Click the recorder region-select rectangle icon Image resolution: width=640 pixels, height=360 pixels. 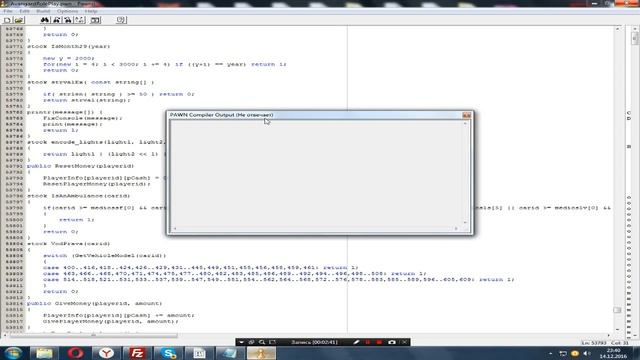(x=273, y=342)
